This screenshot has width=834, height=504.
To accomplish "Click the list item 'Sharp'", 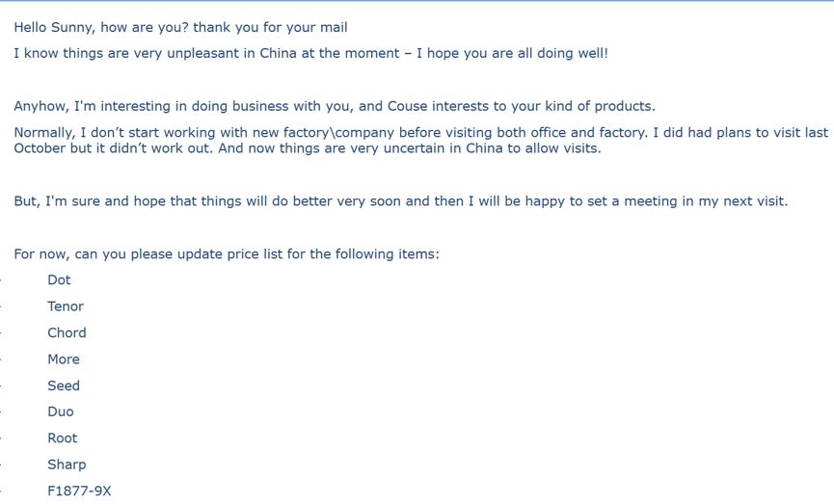I will [x=67, y=464].
